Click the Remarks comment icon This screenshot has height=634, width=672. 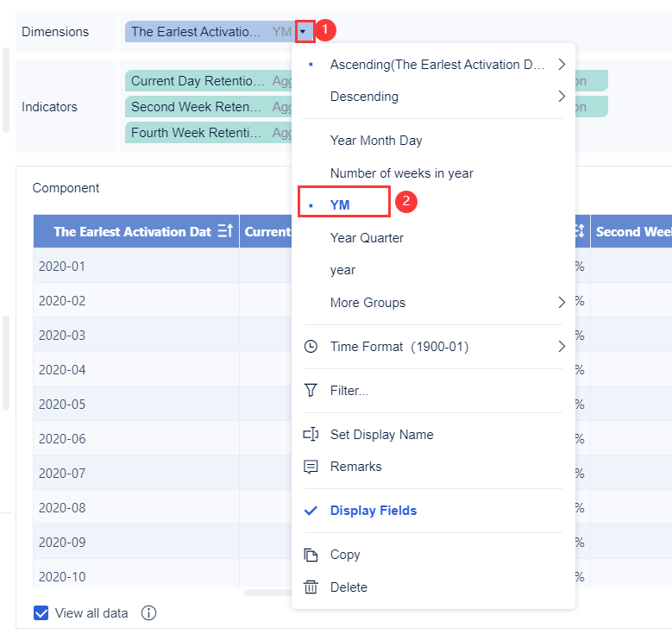[311, 467]
